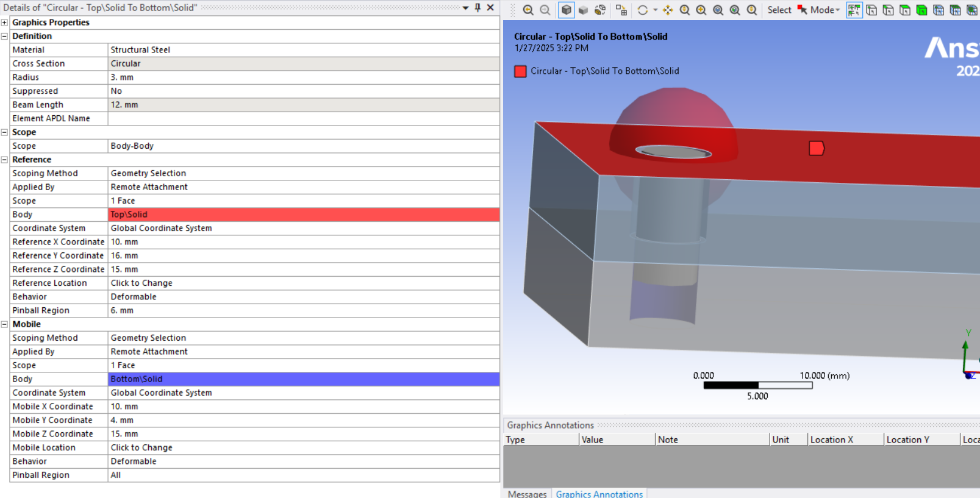This screenshot has height=498, width=980.
Task: Pin the Details panel with pushpin icon
Action: [x=477, y=7]
